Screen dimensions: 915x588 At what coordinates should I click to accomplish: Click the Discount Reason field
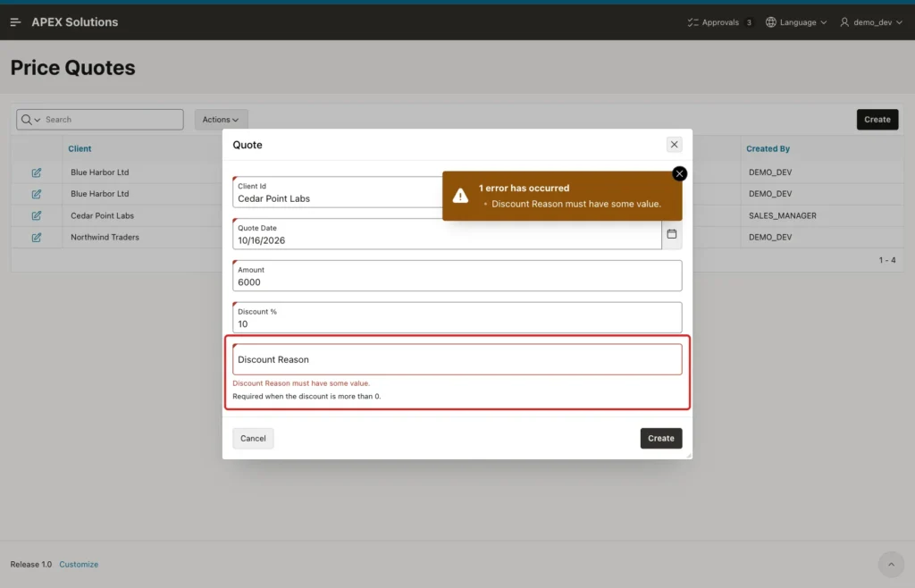pyautogui.click(x=457, y=360)
